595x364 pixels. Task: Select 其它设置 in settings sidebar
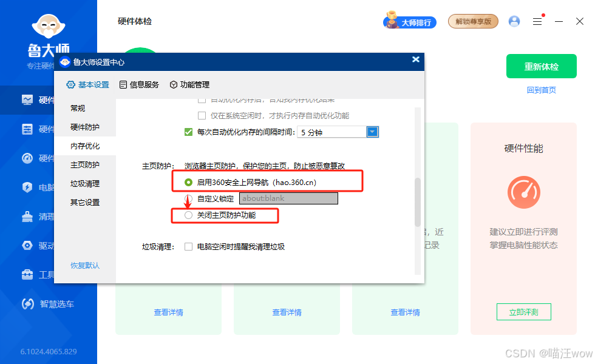(x=85, y=203)
